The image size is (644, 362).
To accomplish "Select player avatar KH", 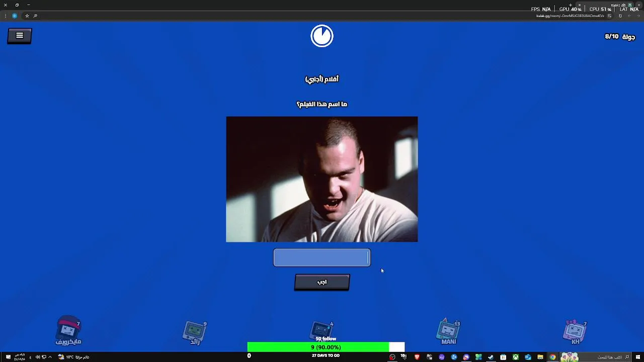I will tap(575, 332).
